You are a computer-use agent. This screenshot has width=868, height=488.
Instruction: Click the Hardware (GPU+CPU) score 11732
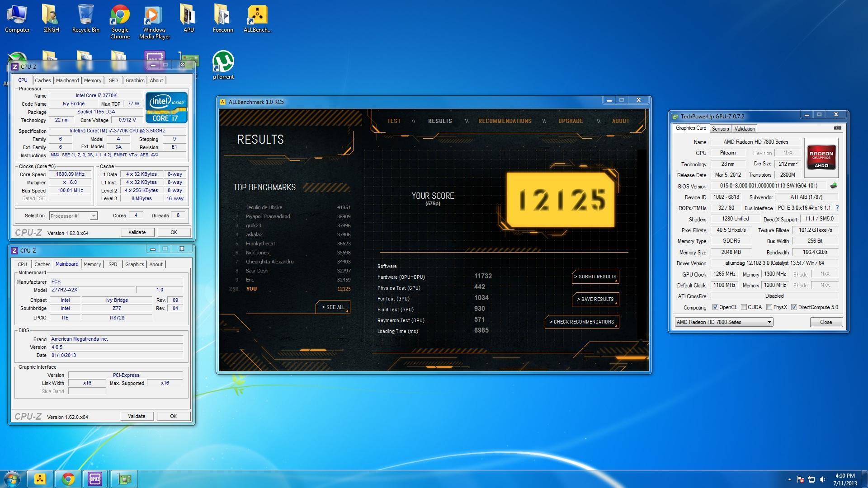483,276
